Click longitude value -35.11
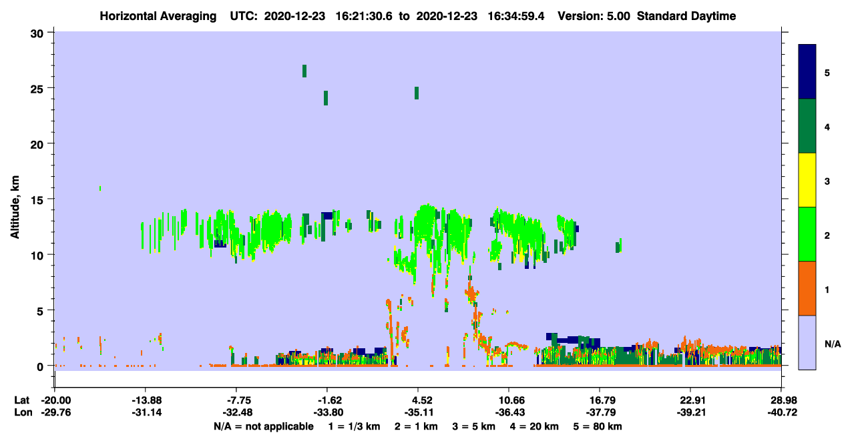This screenshot has height=445, width=868. point(418,413)
